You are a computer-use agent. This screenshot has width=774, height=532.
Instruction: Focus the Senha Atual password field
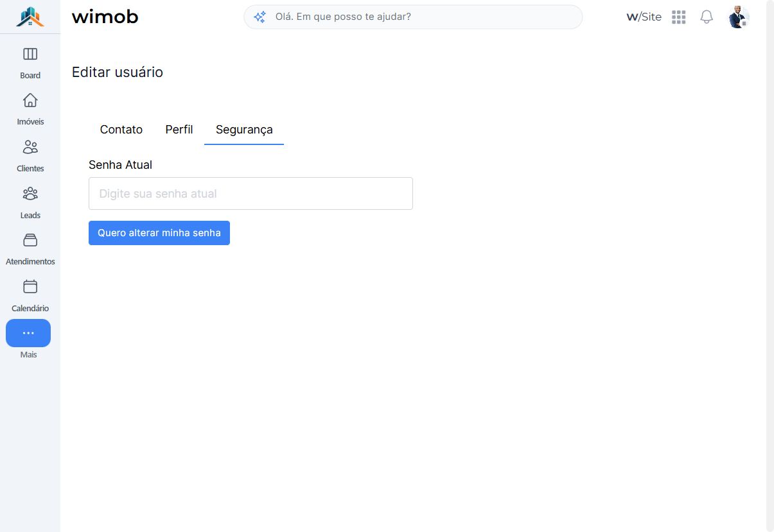click(x=251, y=193)
